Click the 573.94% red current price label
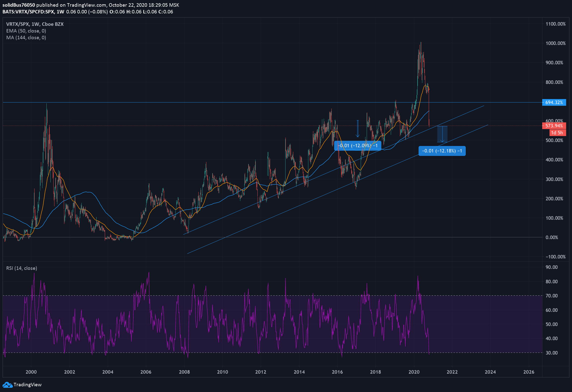Viewport: 572px width, 392px height. click(x=554, y=126)
